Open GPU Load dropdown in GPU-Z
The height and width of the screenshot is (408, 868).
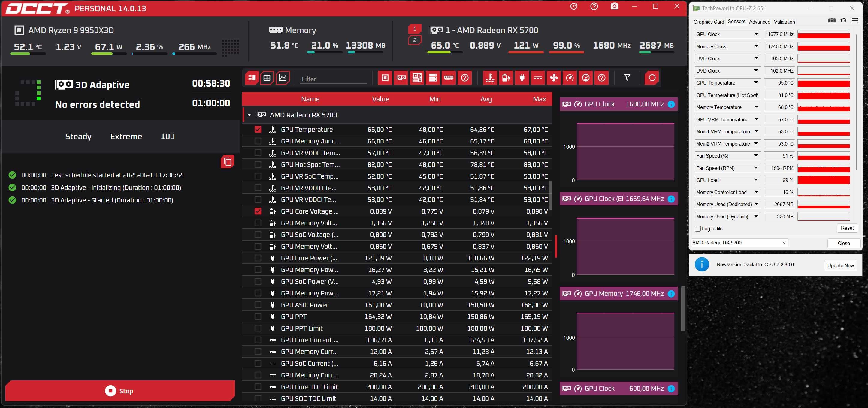tap(756, 180)
